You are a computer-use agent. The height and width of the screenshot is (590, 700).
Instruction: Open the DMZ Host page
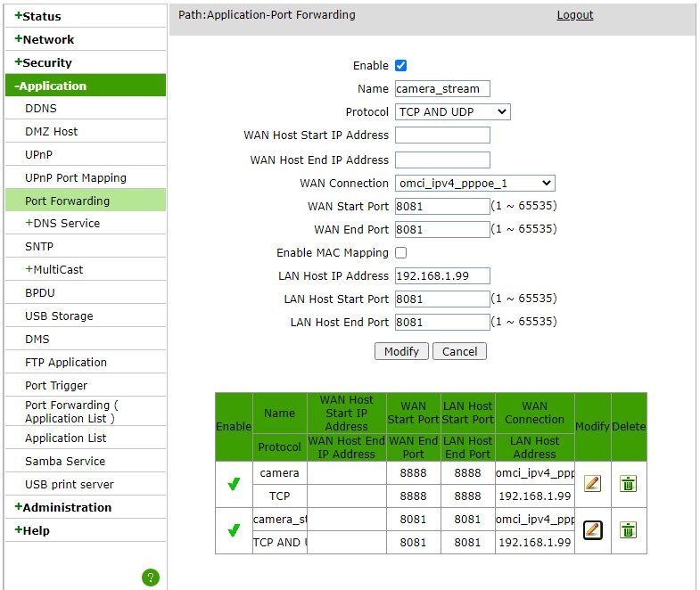pyautogui.click(x=52, y=132)
